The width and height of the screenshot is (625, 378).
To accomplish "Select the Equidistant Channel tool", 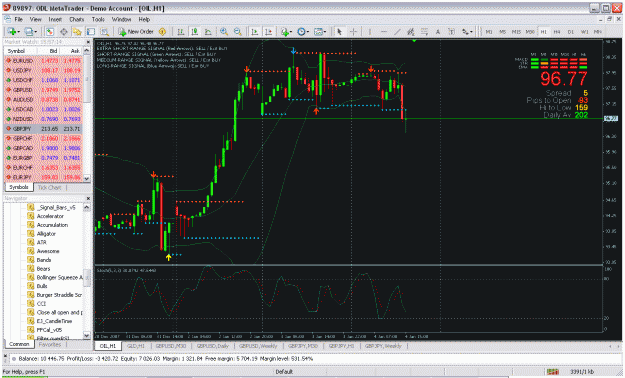I will (411, 32).
